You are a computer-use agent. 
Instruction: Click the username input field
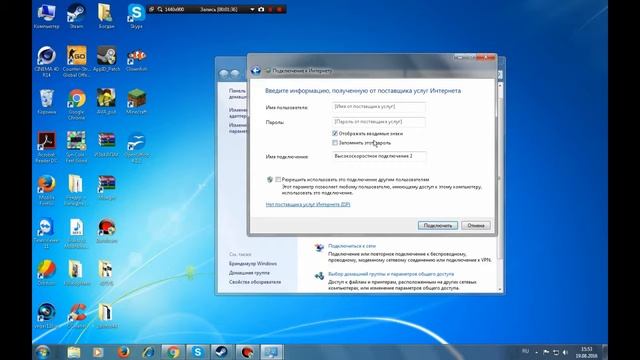coord(379,107)
